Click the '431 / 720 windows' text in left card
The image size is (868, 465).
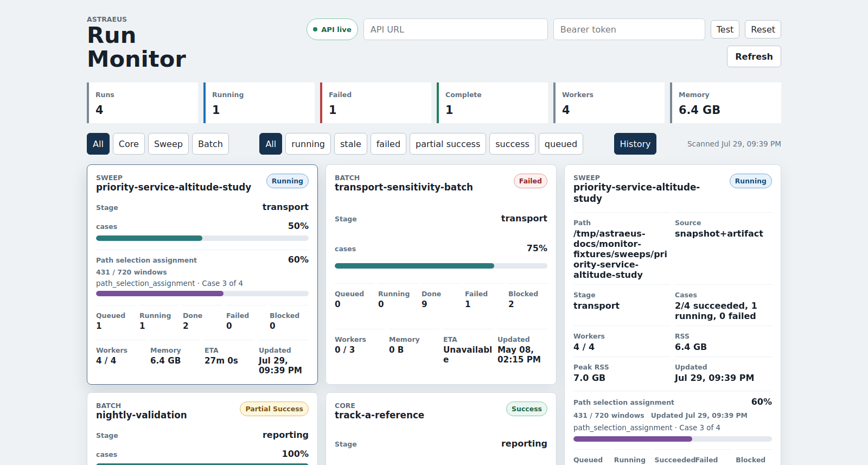click(131, 272)
